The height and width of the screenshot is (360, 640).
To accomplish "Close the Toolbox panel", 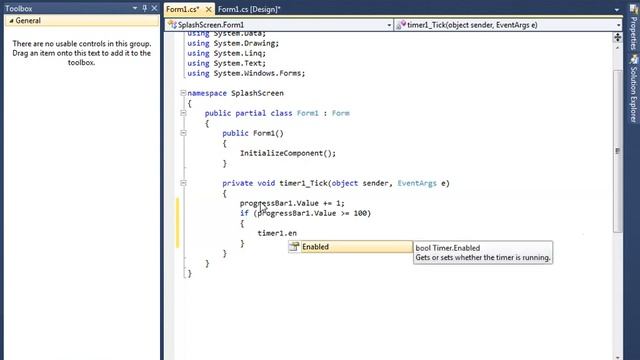I will (x=154, y=8).
